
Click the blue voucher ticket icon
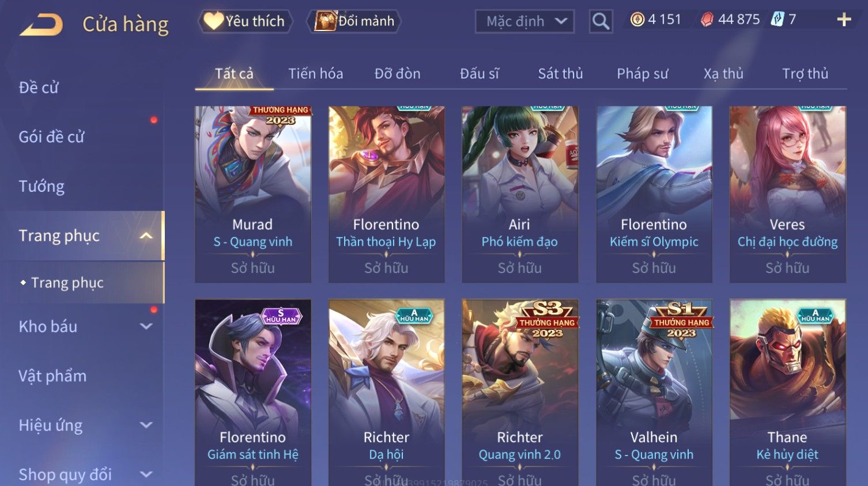pos(778,20)
